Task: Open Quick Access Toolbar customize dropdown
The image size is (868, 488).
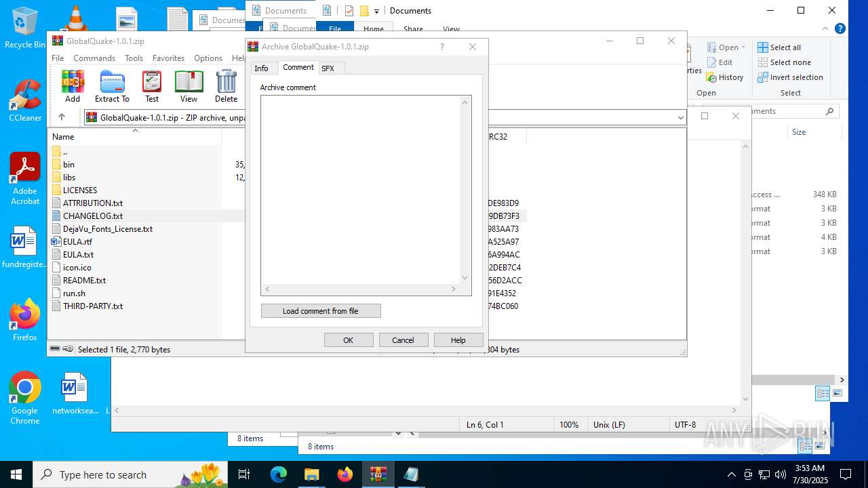Action: point(376,11)
